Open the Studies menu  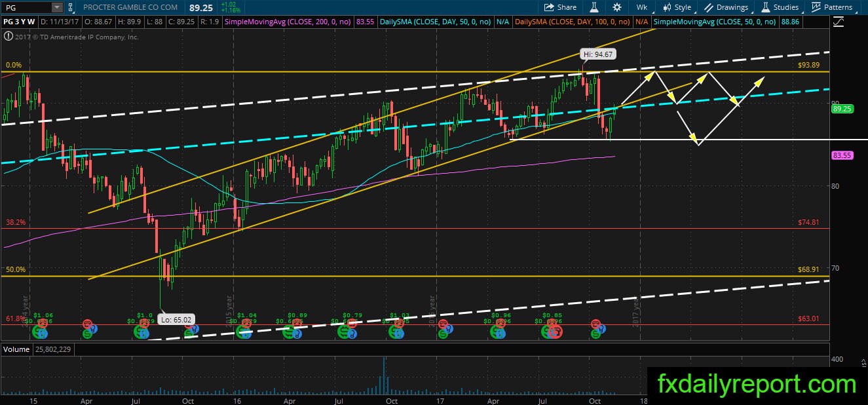780,7
